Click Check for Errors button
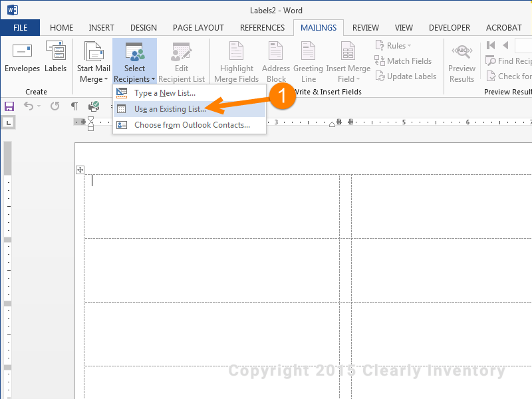 tap(509, 76)
